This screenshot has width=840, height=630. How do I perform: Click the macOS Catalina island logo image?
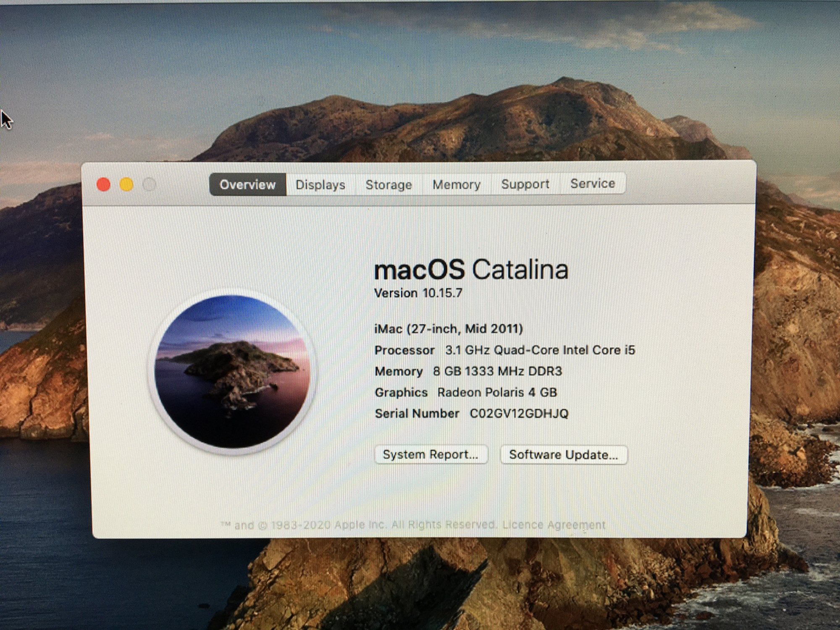pos(232,372)
